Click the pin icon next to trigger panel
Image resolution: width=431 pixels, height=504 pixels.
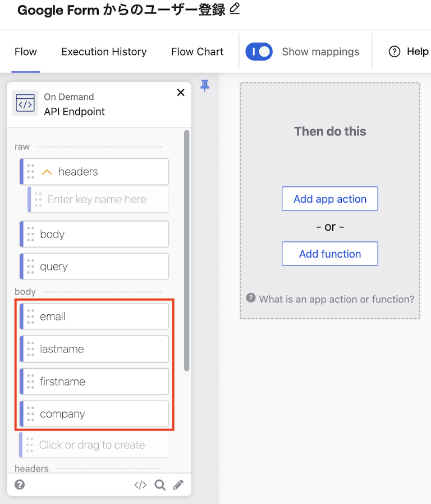point(205,86)
